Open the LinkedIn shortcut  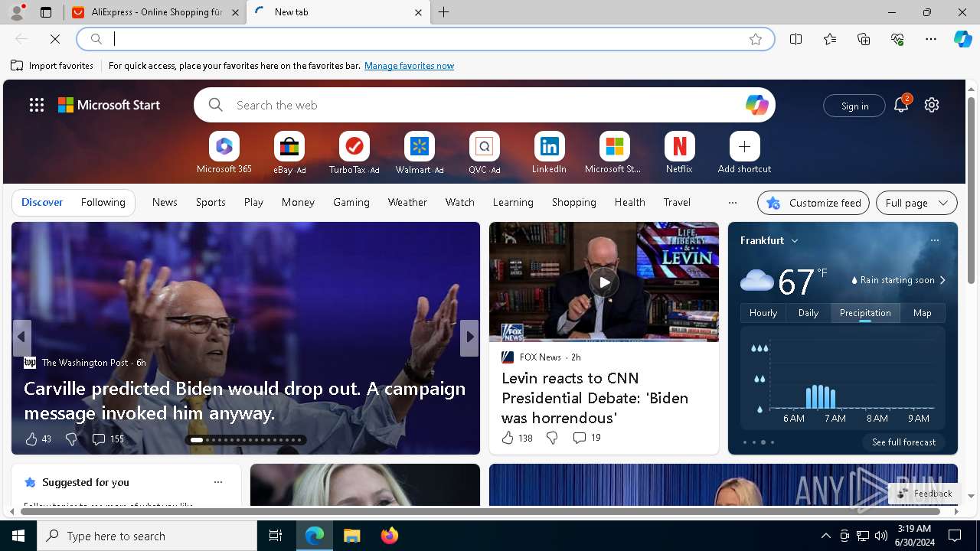click(549, 146)
